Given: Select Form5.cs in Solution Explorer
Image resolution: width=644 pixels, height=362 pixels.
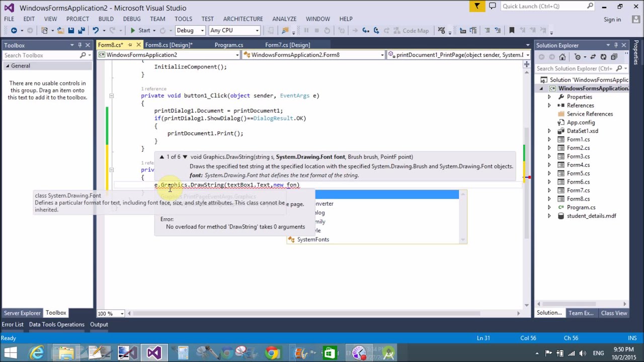Looking at the screenshot, I should pyautogui.click(x=578, y=173).
